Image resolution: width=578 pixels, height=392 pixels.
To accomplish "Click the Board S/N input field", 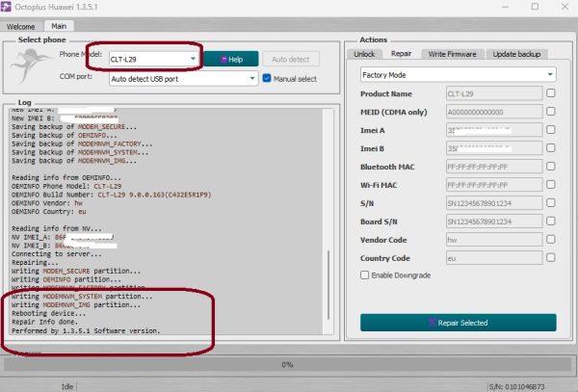I will coord(494,222).
